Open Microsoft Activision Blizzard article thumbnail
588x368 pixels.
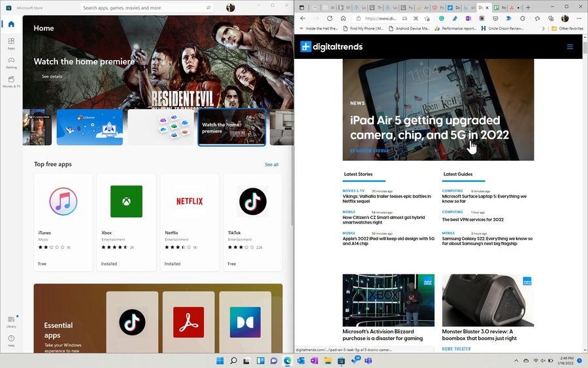389,300
